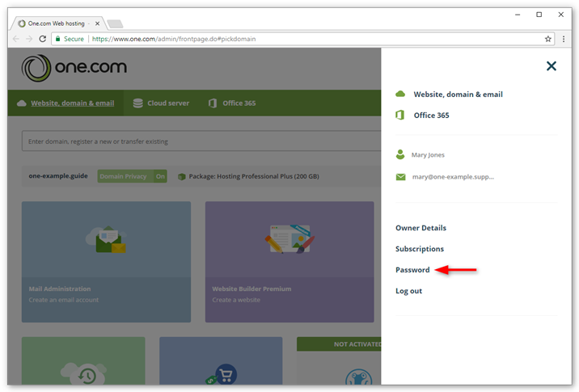Select Log out
Screen dimensions: 579x392
408,291
